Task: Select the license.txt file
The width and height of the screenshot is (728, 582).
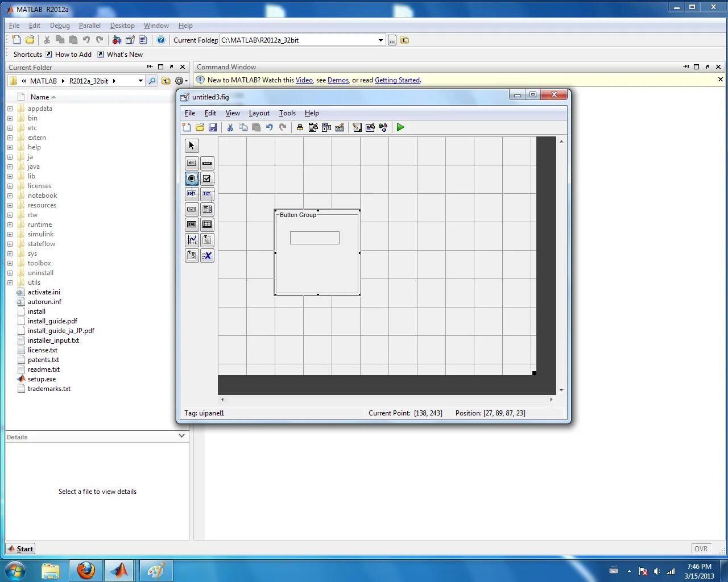Action: coord(43,350)
